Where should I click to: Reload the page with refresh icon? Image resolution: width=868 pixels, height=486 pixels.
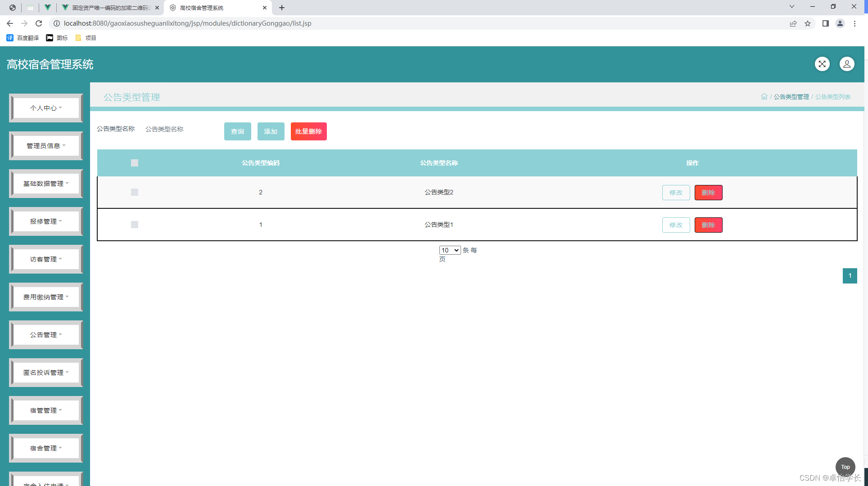pyautogui.click(x=39, y=23)
